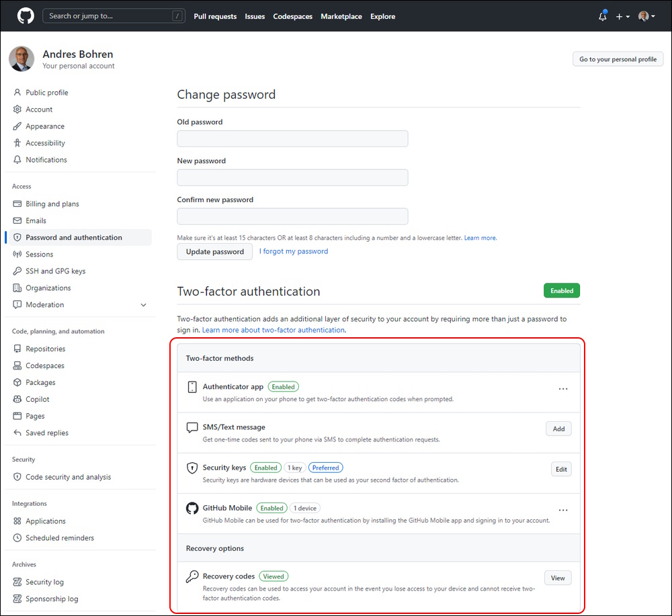The height and width of the screenshot is (616, 672).
Task: Open Issues in top navigation
Action: (x=255, y=16)
